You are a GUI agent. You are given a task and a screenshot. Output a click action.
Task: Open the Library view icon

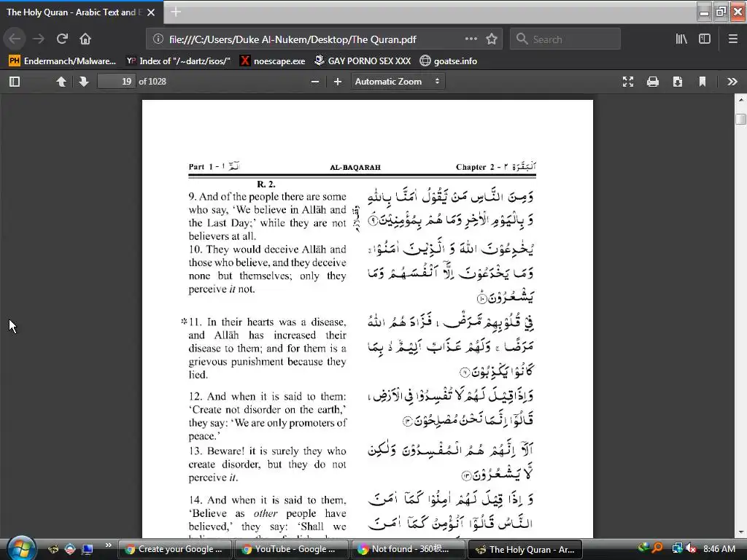click(681, 39)
